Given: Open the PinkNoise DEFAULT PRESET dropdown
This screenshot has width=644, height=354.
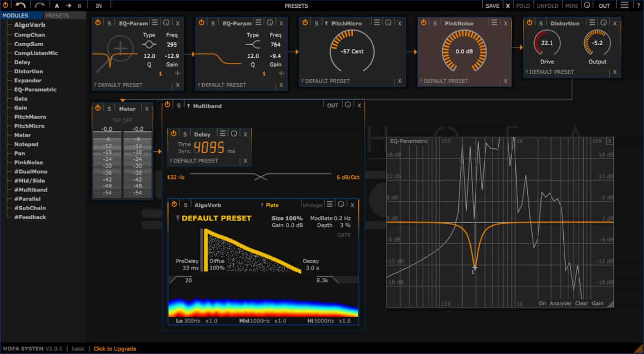Looking at the screenshot, I should tap(443, 81).
